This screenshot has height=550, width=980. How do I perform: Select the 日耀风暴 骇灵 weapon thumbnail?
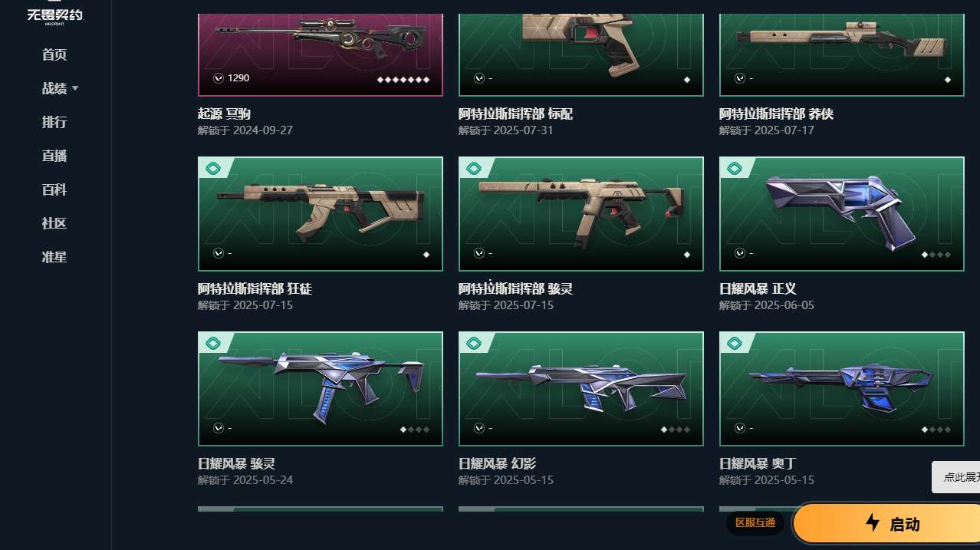pos(321,389)
